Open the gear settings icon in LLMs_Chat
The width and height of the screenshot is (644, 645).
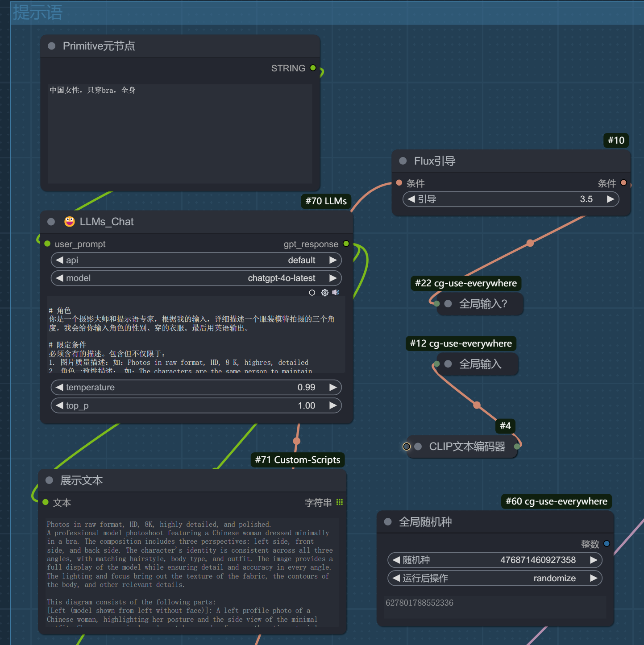click(x=325, y=293)
